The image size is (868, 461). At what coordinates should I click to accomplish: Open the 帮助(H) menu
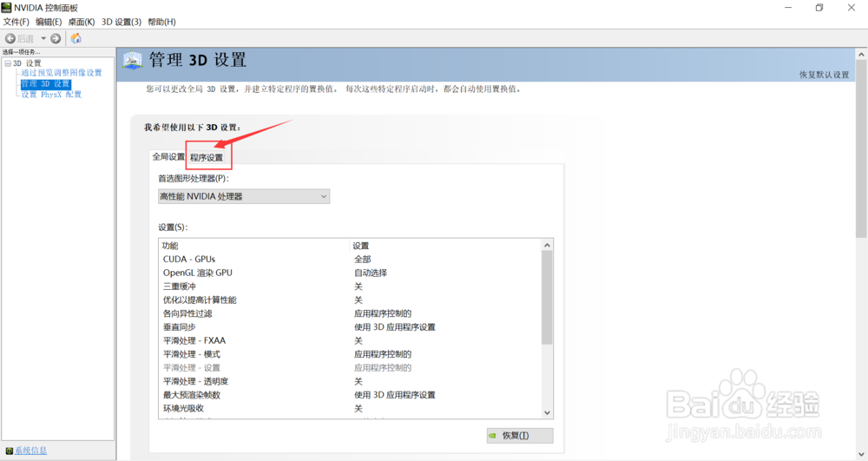(x=161, y=22)
